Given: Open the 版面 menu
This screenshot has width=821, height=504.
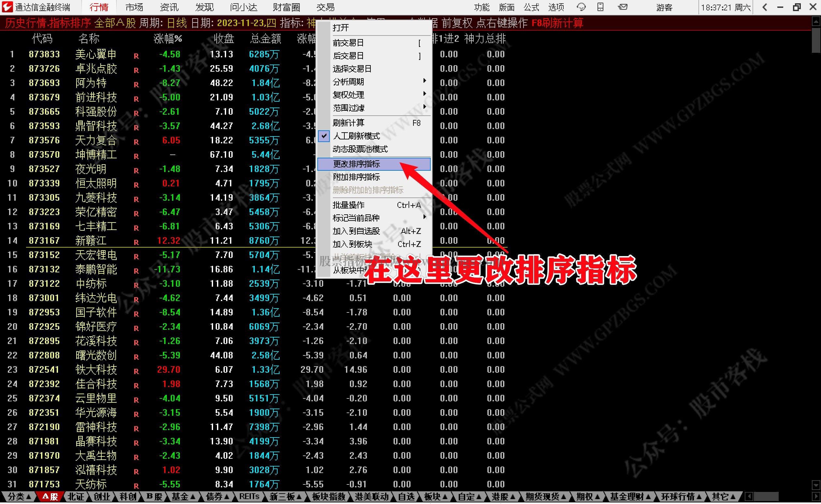Looking at the screenshot, I should coord(507,7).
